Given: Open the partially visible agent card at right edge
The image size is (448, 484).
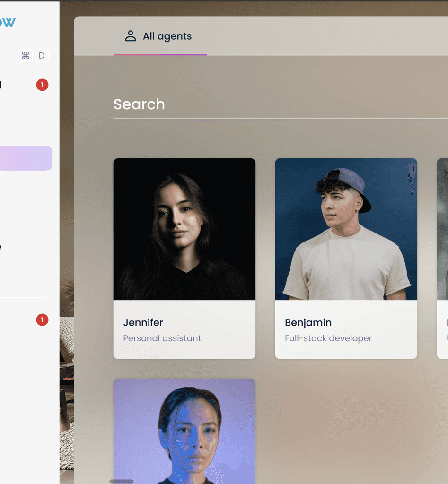Looking at the screenshot, I should [x=442, y=259].
